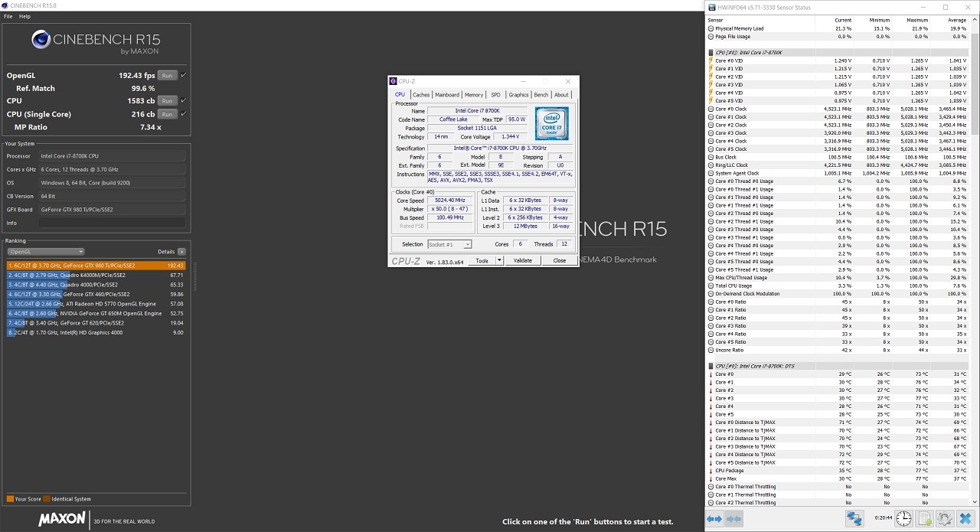The height and width of the screenshot is (532, 980).
Task: Open the OpenGL ranking dropdown
Action: coord(46,251)
